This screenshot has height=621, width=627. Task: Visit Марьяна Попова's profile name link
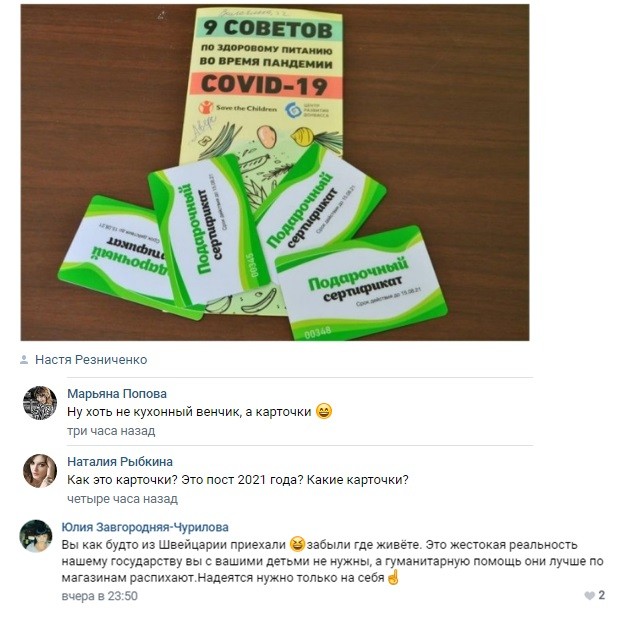coord(117,393)
